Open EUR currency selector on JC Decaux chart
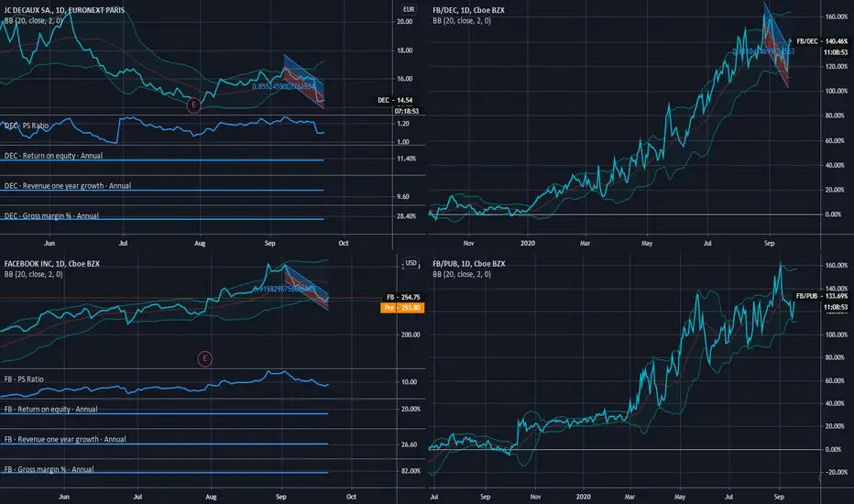 [409, 9]
